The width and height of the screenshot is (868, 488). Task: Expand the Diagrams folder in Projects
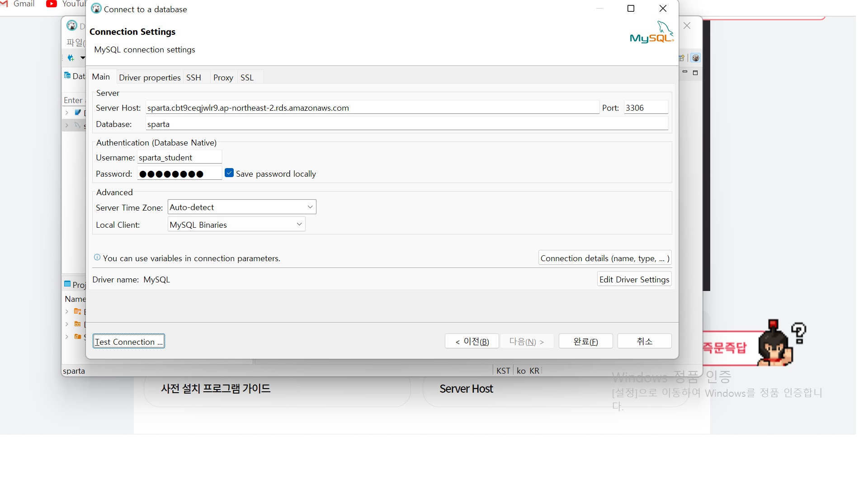coord(67,324)
